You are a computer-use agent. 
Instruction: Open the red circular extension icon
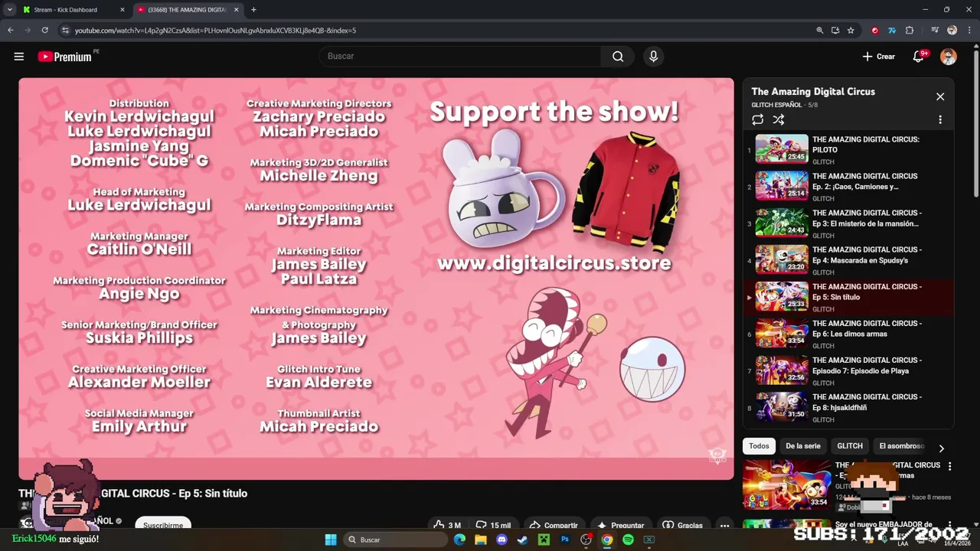click(x=875, y=31)
